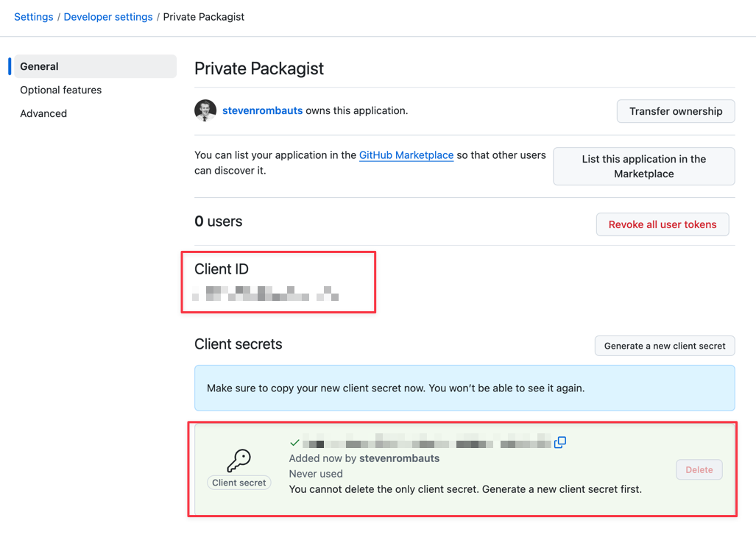Click the Added now by stevenrombauts text
This screenshot has height=540, width=756.
(x=364, y=458)
